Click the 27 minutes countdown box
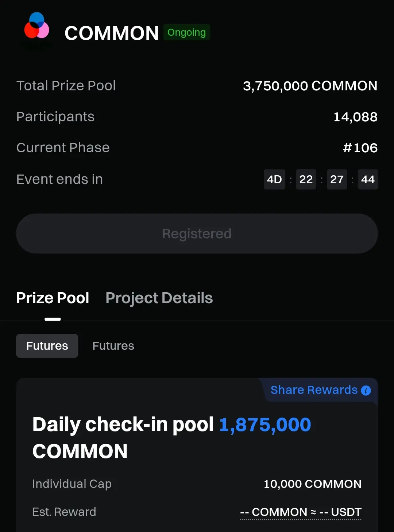The image size is (394, 532). tap(337, 179)
